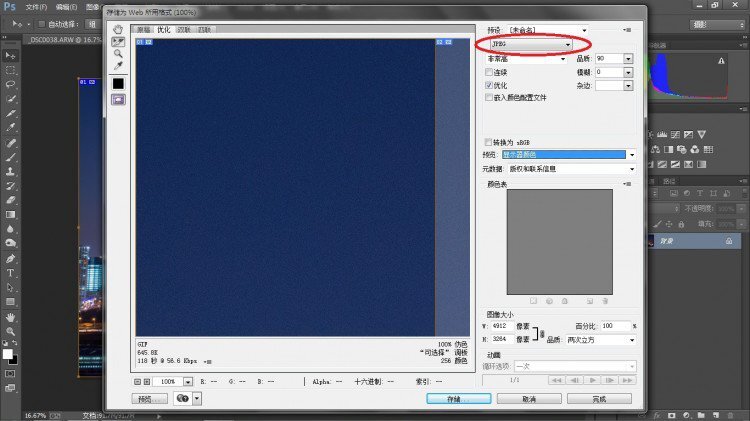Switch to the 双联 (2-Up) tab
Screen dimensions: 750x421
click(x=183, y=31)
